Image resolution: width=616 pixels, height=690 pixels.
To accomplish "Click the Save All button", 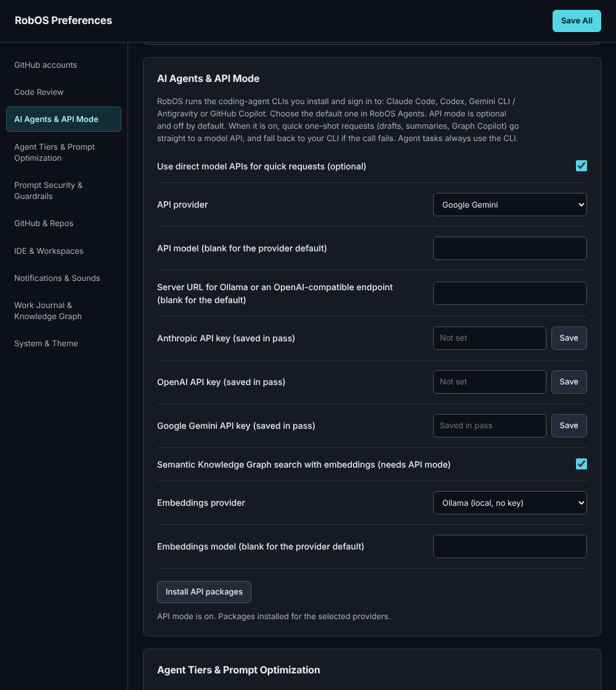I will click(577, 21).
